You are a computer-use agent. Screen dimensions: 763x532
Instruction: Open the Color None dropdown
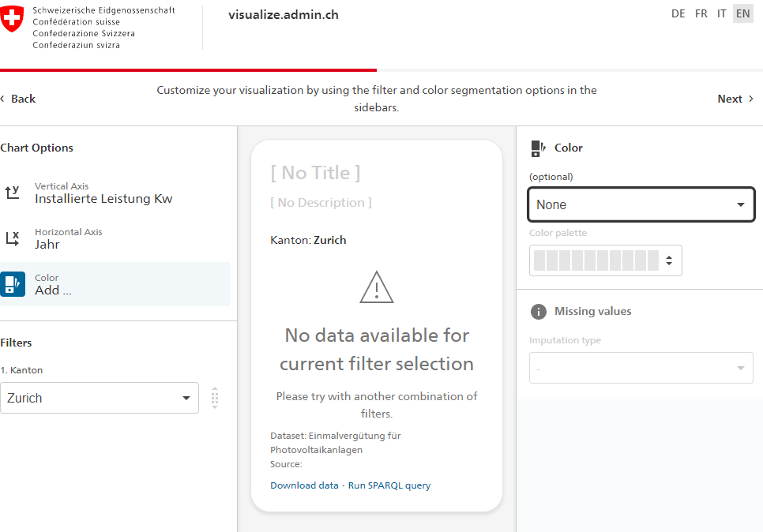point(641,204)
